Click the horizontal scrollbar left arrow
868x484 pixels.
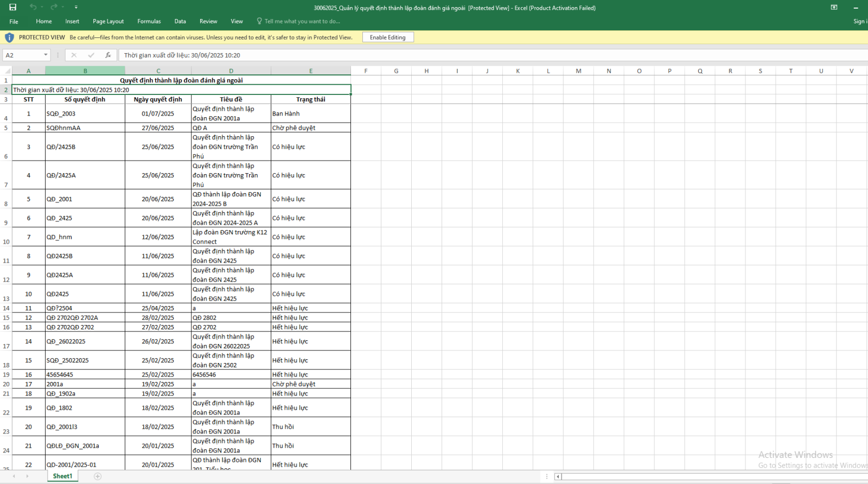[558, 476]
